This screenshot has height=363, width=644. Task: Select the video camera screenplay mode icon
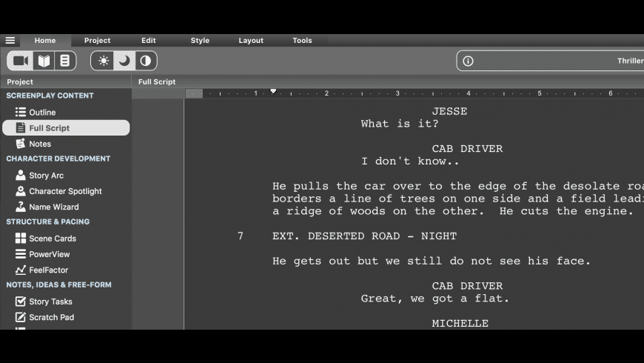coord(21,61)
